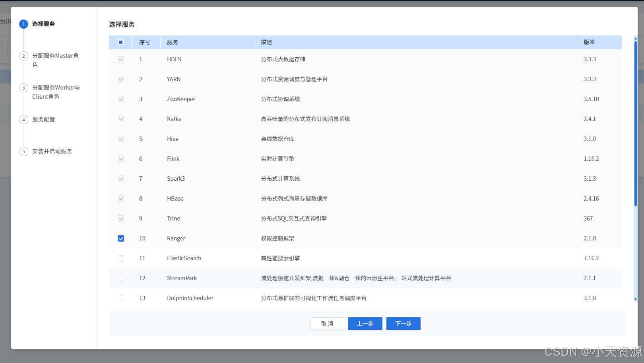Toggle the Flink row checkbox

(121, 159)
